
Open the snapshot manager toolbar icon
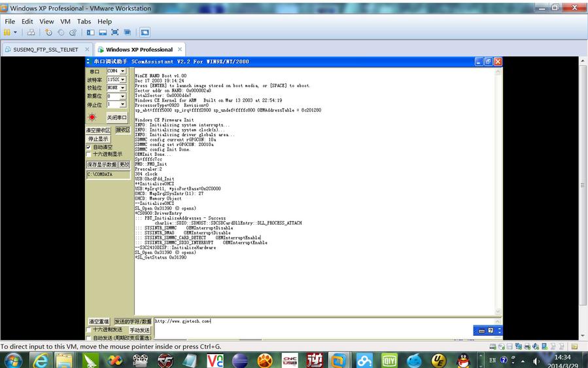(x=73, y=32)
